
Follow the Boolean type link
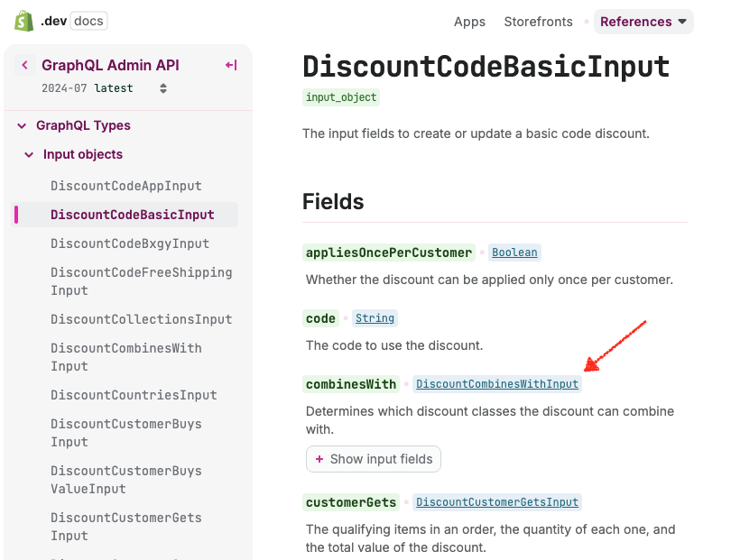coord(514,252)
